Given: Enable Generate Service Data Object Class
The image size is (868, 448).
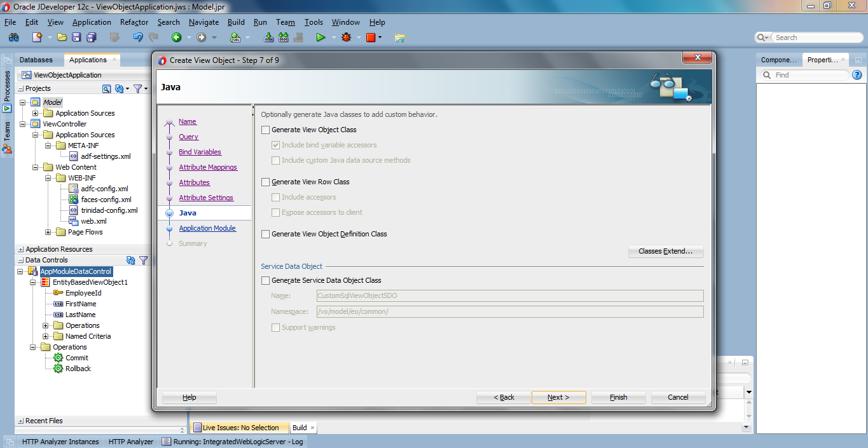Looking at the screenshot, I should click(265, 280).
